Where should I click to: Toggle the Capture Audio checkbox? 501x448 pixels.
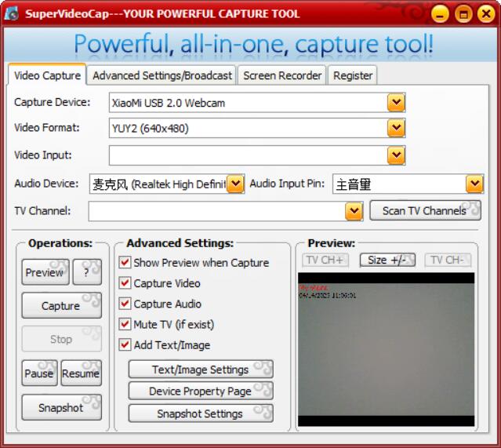point(125,304)
